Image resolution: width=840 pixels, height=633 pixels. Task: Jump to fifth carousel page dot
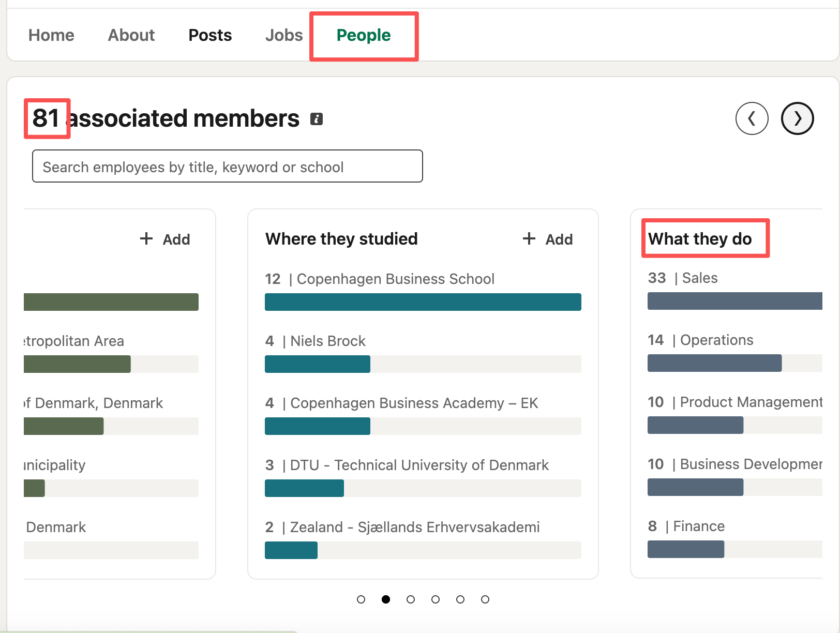460,599
